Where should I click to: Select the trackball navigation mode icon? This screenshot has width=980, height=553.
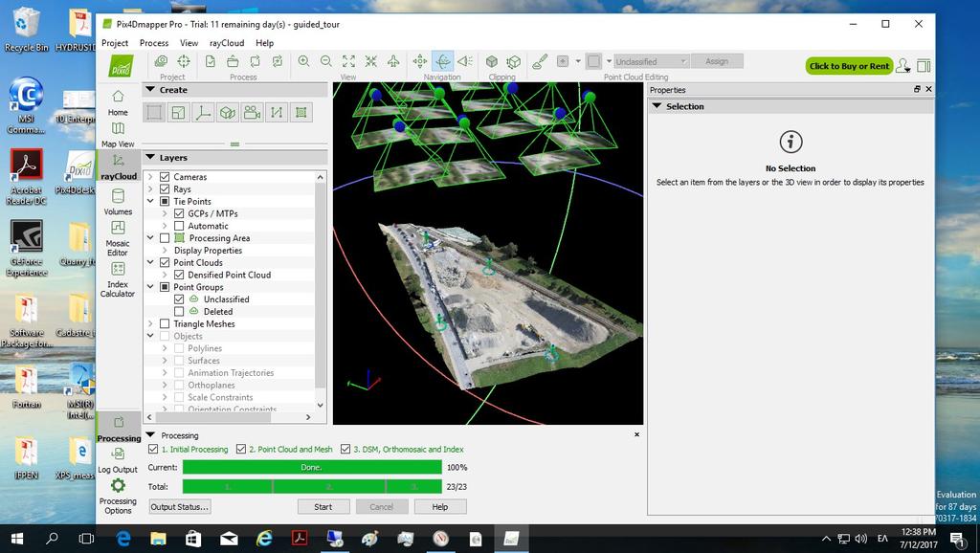[442, 61]
